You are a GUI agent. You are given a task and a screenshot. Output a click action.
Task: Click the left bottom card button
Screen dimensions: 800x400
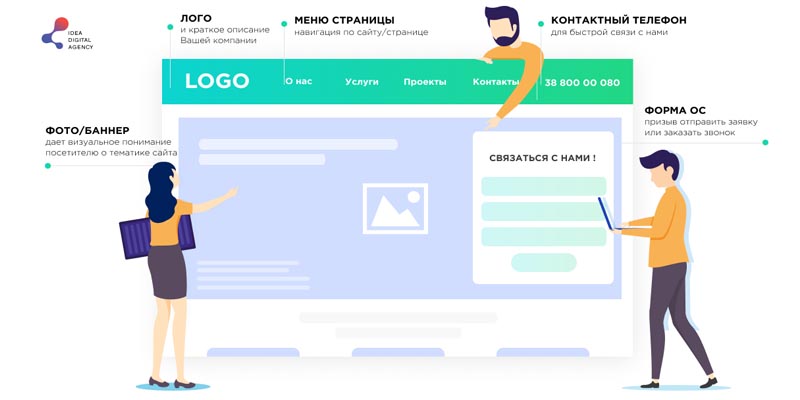point(253,352)
